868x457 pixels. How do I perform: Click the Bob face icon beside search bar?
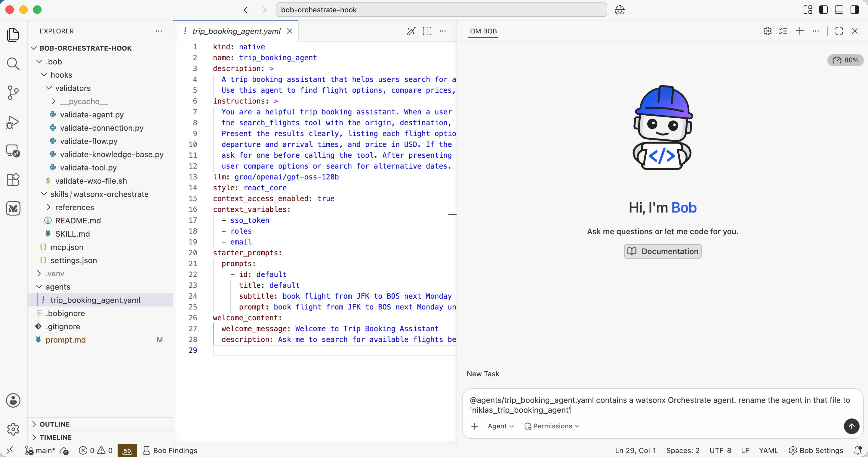point(620,10)
